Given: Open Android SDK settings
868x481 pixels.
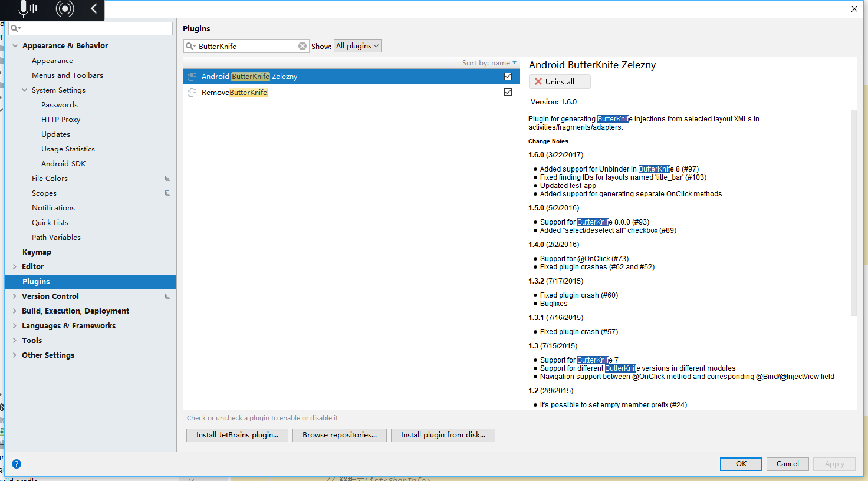Looking at the screenshot, I should tap(64, 164).
